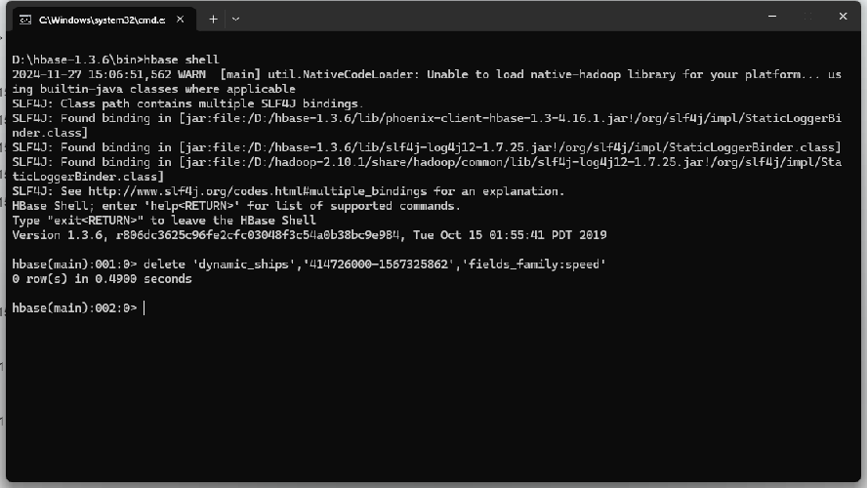This screenshot has height=488, width=868.
Task: Close the terminal window
Action: click(843, 17)
